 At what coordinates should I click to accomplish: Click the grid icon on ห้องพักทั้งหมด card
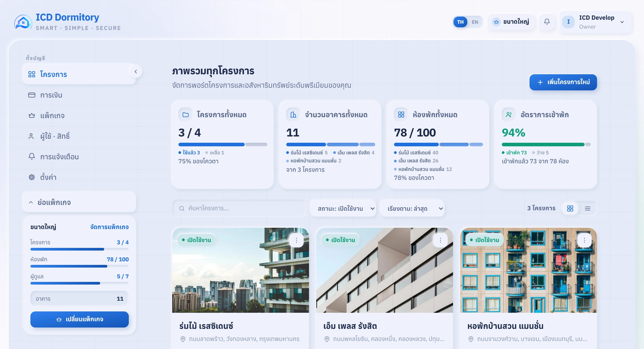[x=401, y=115]
